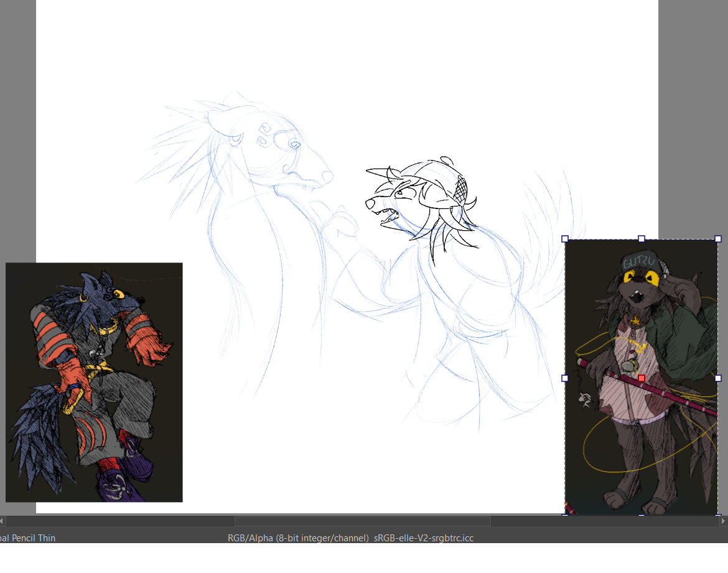Screen dimensions: 728x573
Task: Click the "RGB/Alpha (8-bit integer/channel)" color profile status text
Action: coord(298,538)
